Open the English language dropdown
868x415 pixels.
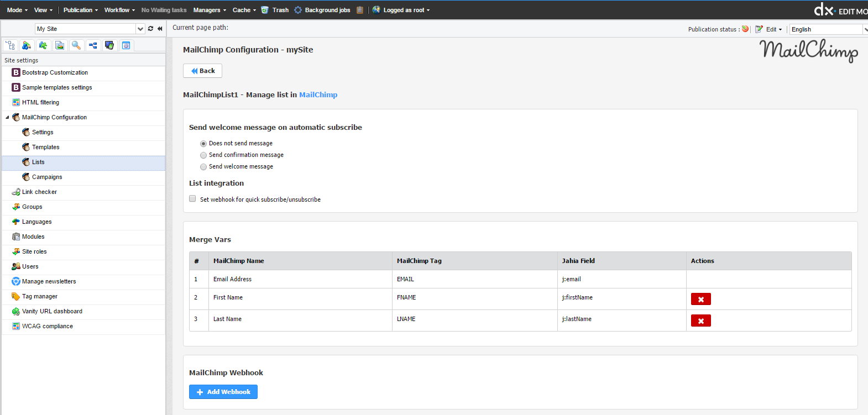pos(828,29)
